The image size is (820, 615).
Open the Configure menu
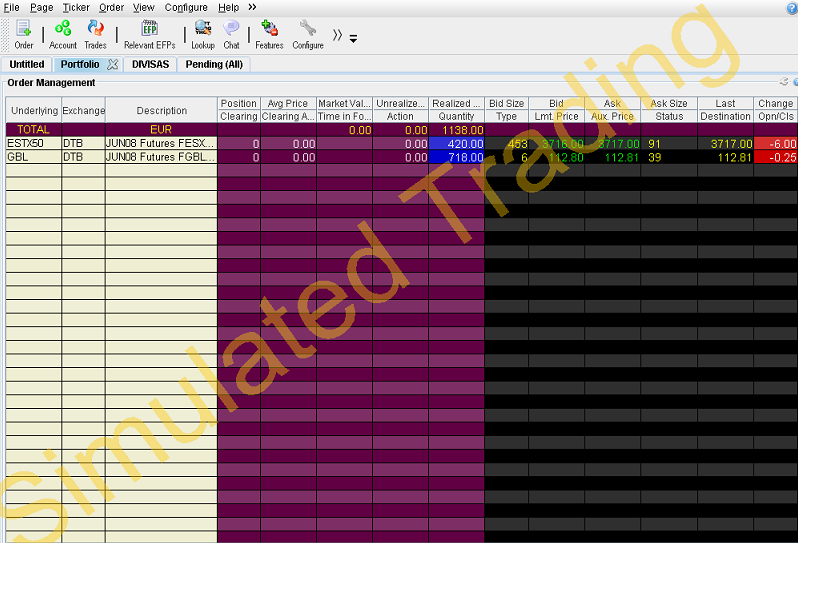tap(186, 7)
